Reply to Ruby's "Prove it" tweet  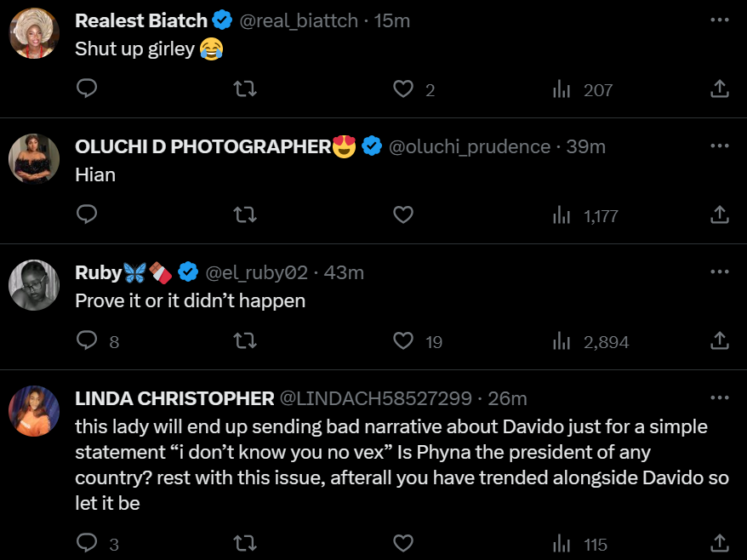point(88,341)
